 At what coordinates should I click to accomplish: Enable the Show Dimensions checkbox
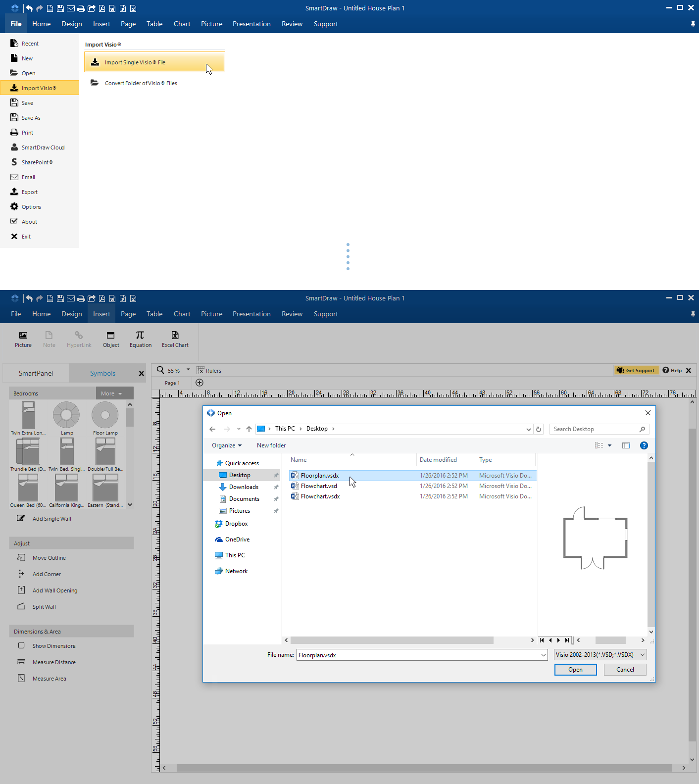[x=21, y=645]
